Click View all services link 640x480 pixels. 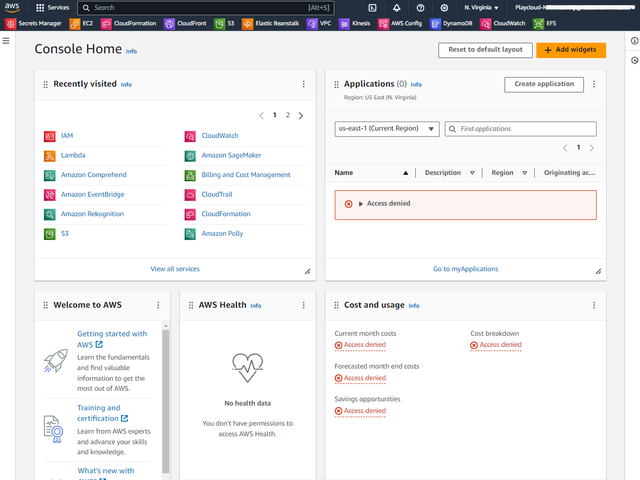pyautogui.click(x=175, y=269)
